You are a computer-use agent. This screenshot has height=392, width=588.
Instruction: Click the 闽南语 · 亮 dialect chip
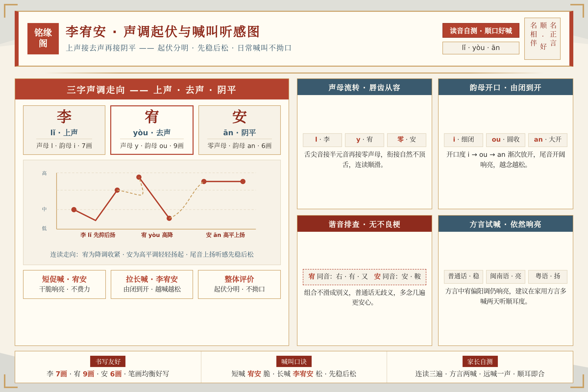[x=505, y=277]
